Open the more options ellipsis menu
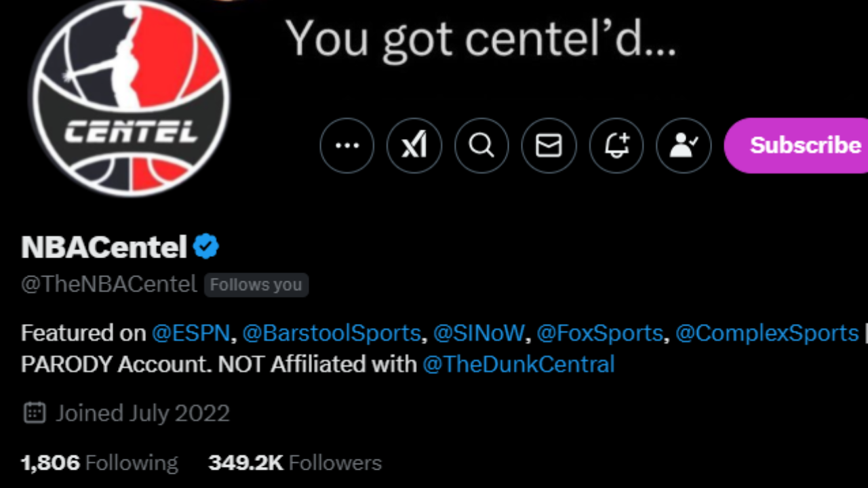Image resolution: width=868 pixels, height=488 pixels. (347, 145)
